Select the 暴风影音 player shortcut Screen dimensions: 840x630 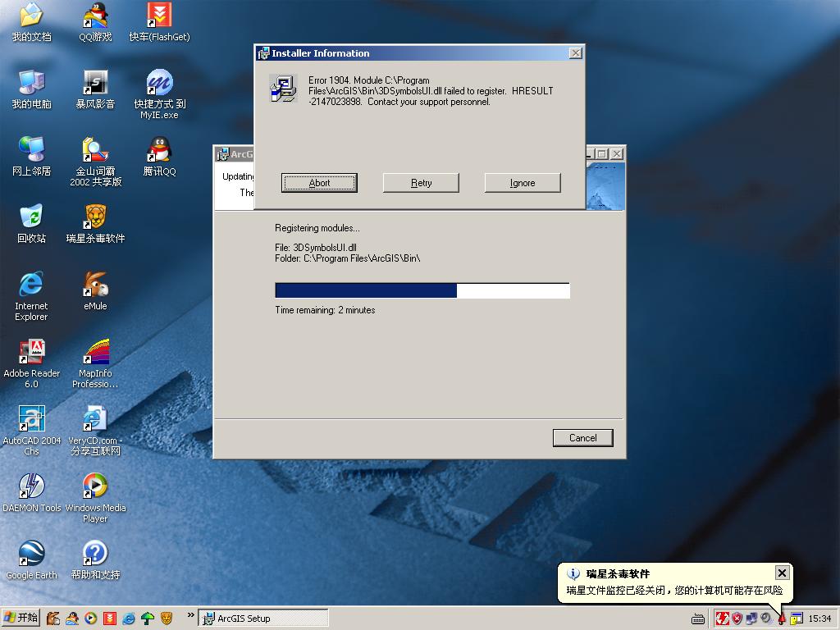95,89
